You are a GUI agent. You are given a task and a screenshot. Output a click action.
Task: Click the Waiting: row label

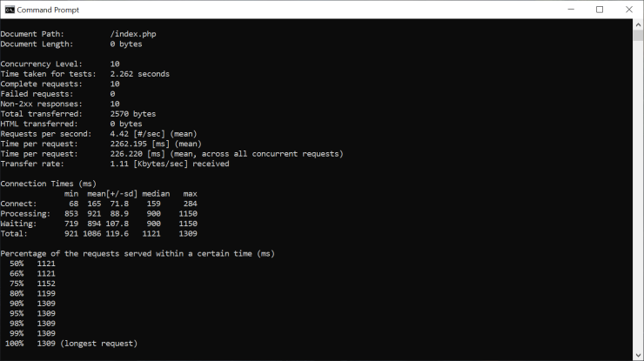(18, 224)
